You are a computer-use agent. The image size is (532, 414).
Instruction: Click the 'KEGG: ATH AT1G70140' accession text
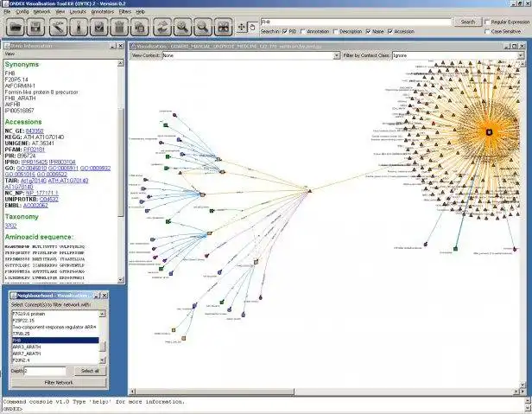click(x=35, y=137)
